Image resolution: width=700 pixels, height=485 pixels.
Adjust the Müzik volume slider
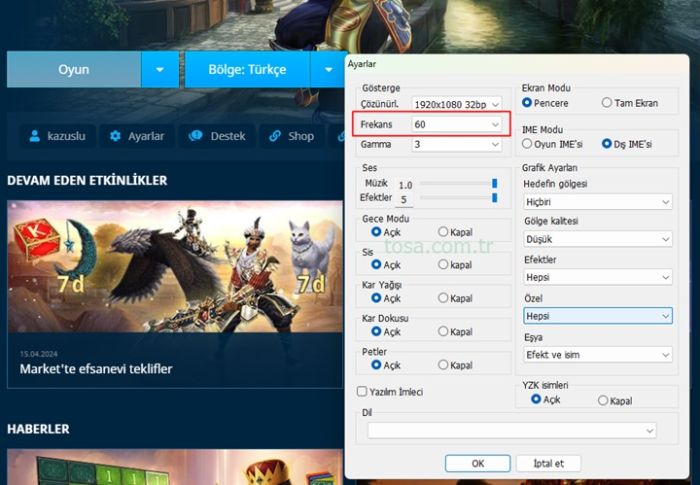tap(494, 184)
